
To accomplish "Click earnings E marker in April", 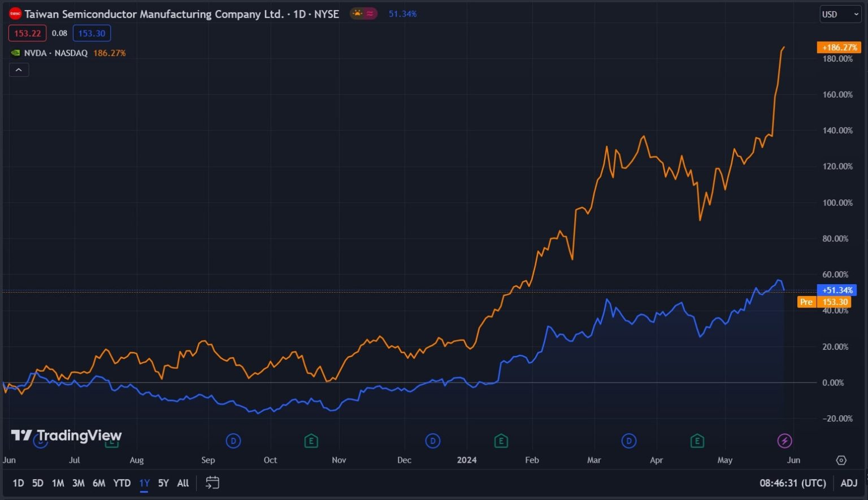I will click(x=697, y=441).
